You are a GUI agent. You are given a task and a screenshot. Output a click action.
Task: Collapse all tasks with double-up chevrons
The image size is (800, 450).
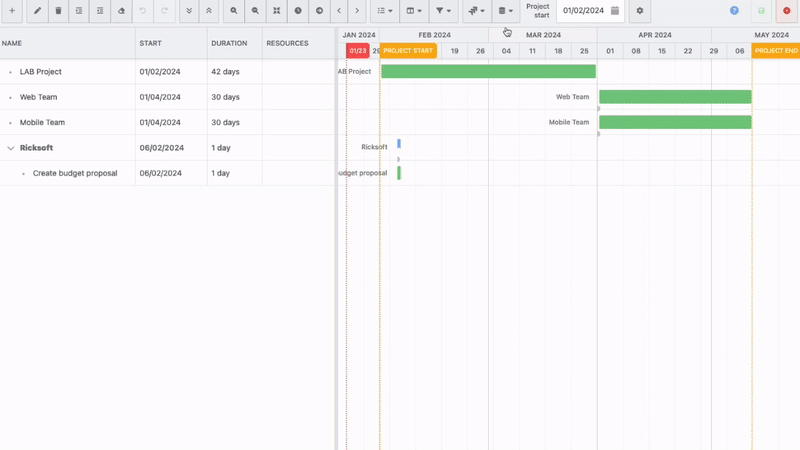click(209, 11)
